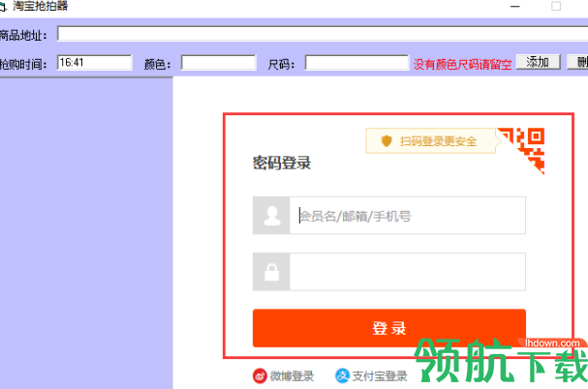Focus the 颜色 text field

tap(219, 63)
